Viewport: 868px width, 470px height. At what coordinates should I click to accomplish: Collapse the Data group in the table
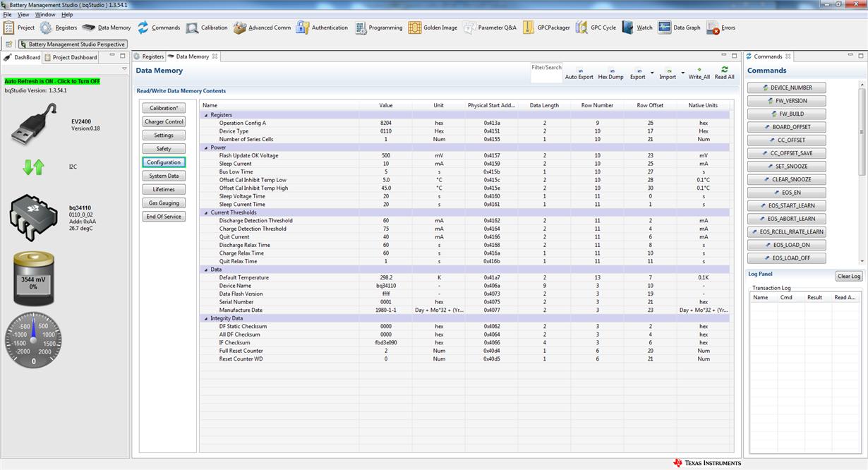pyautogui.click(x=207, y=270)
